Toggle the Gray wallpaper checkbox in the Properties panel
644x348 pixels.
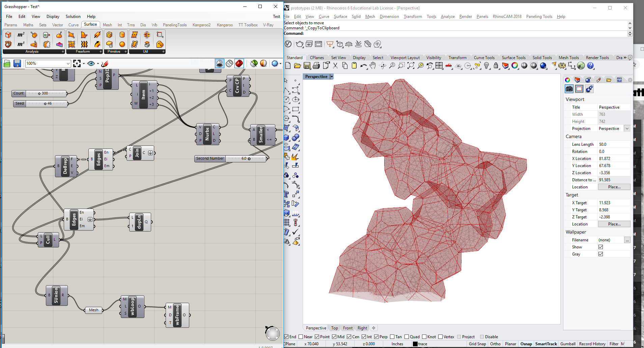tap(601, 254)
